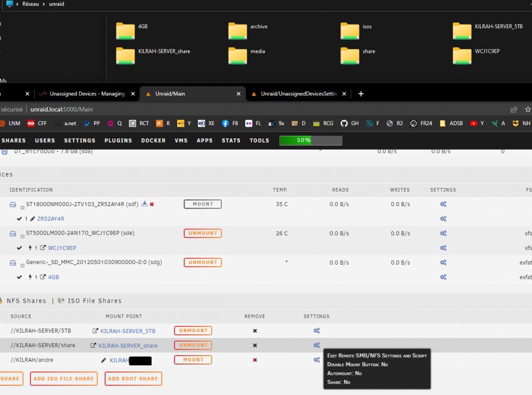Screen dimensions: 532x395
Task: Expand the ST18000NM000J disk partition list
Action: [22, 207]
